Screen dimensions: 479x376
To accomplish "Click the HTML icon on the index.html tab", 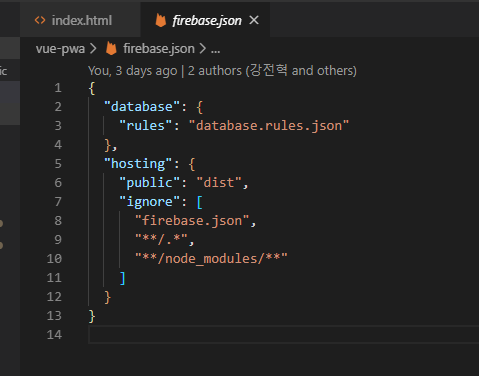I will pos(40,20).
